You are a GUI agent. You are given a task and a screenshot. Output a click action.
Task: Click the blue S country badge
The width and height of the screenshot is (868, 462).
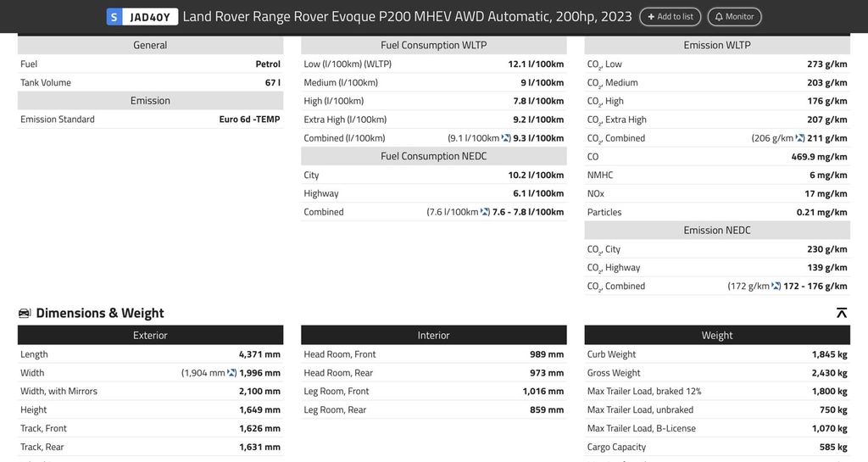point(114,17)
